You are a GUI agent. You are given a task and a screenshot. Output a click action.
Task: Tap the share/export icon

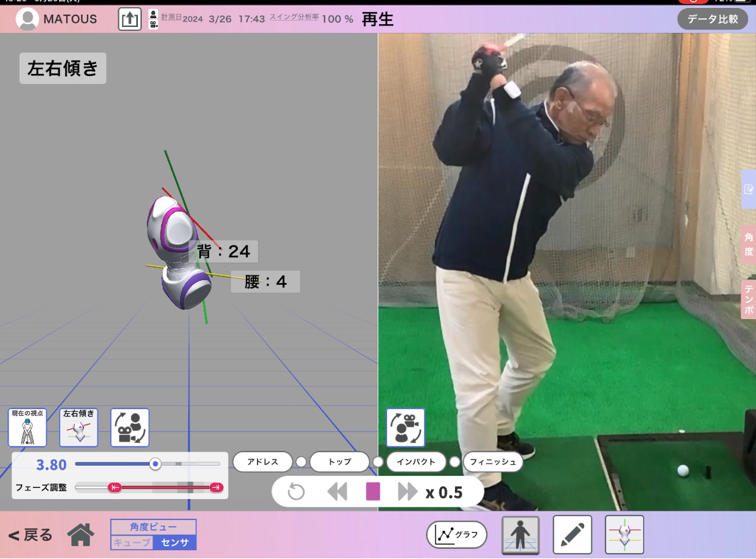click(x=130, y=19)
